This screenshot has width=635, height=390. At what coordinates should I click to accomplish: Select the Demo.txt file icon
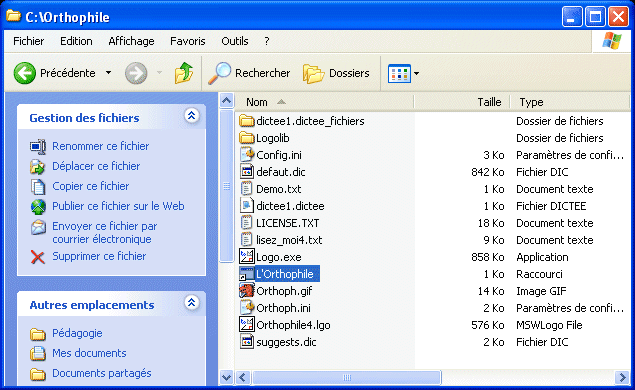click(x=247, y=189)
